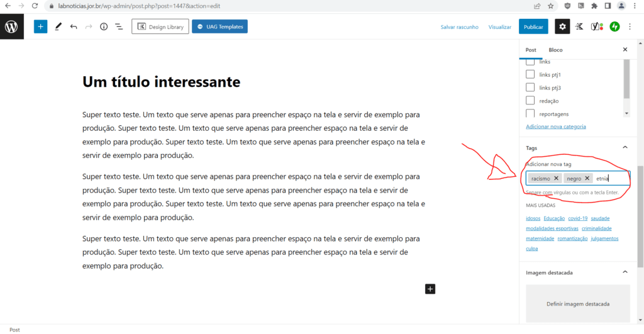Select the pencil Tools icon
Image resolution: width=644 pixels, height=334 pixels.
[58, 26]
